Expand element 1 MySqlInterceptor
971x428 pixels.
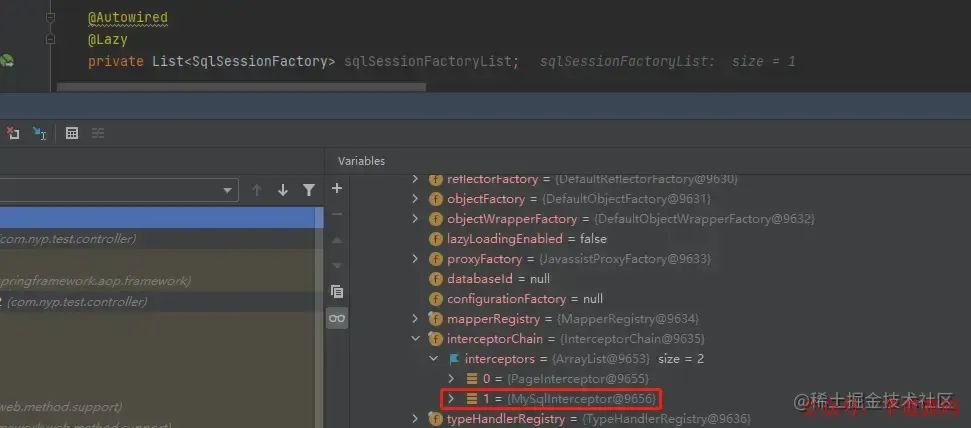point(451,399)
